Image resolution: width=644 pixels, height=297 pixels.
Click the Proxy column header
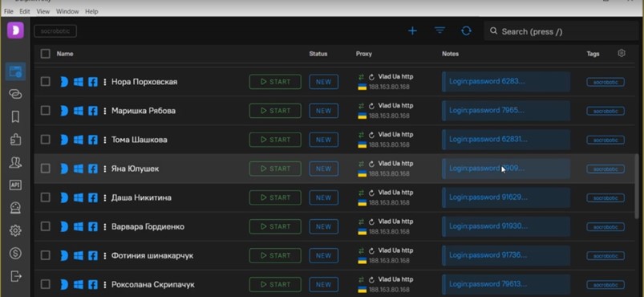[x=364, y=54]
